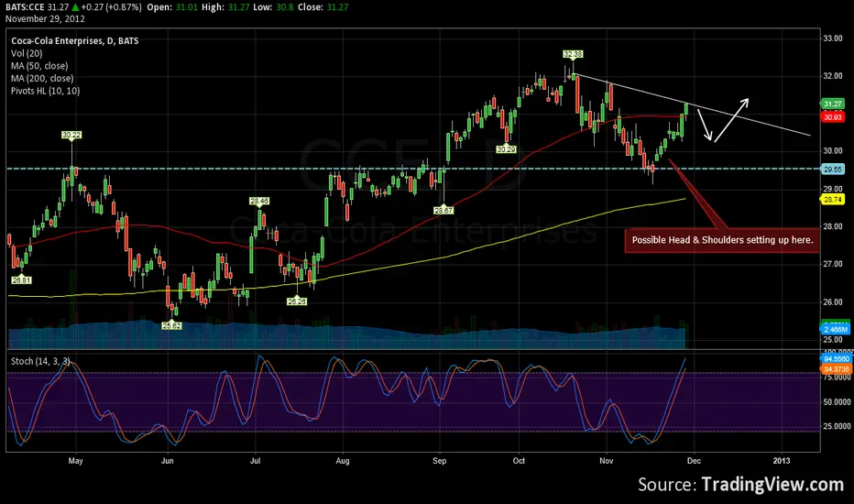The image size is (854, 504).
Task: Click the green 31.27 price tag
Action: coord(833,104)
